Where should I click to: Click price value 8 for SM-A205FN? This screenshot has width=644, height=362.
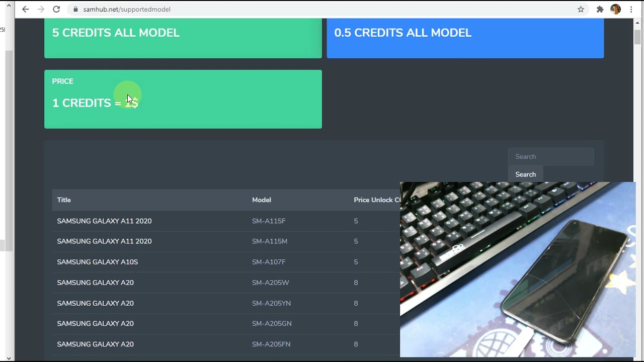coord(356,344)
